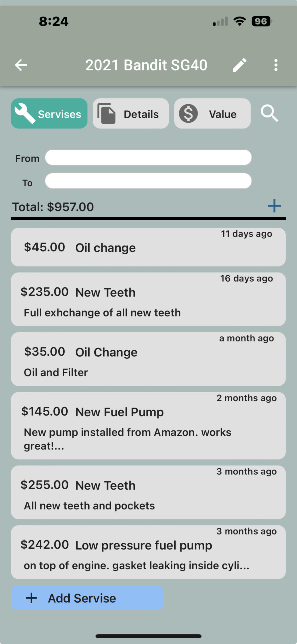The width and height of the screenshot is (297, 644).
Task: Tap the magnifying glass search icon
Action: click(269, 114)
